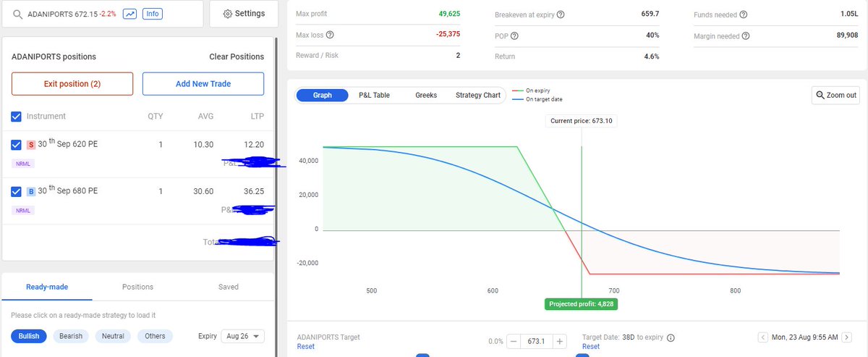Image resolution: width=868 pixels, height=357 pixels.
Task: Select the Neutral strategy filter
Action: coord(113,336)
